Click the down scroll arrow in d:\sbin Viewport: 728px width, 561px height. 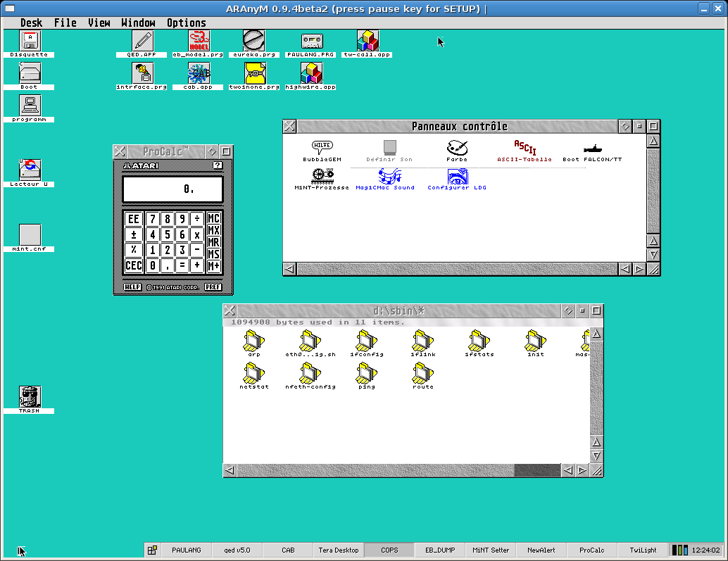point(596,456)
